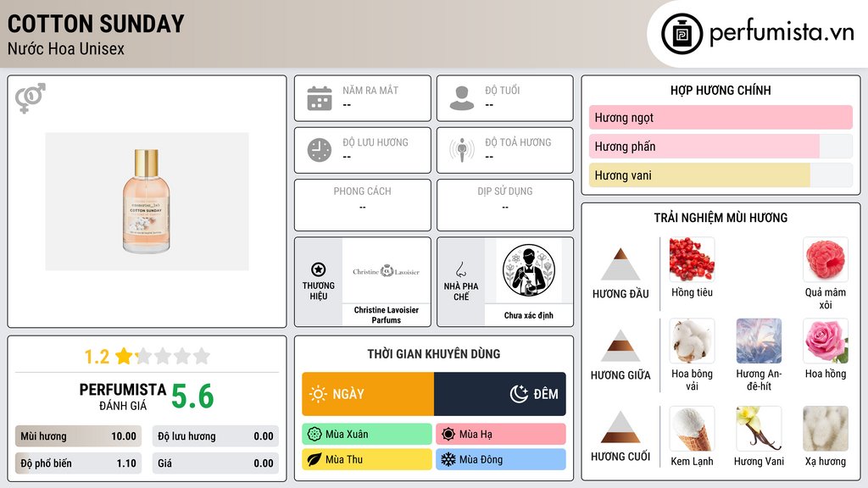Click the unisex gender symbol icon
The image size is (868, 488).
[31, 98]
